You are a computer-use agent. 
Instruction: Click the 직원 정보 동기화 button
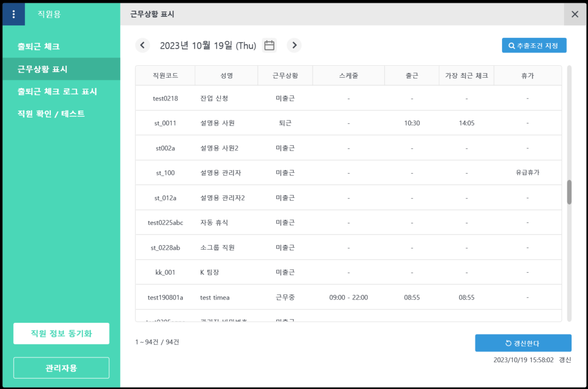tap(61, 333)
